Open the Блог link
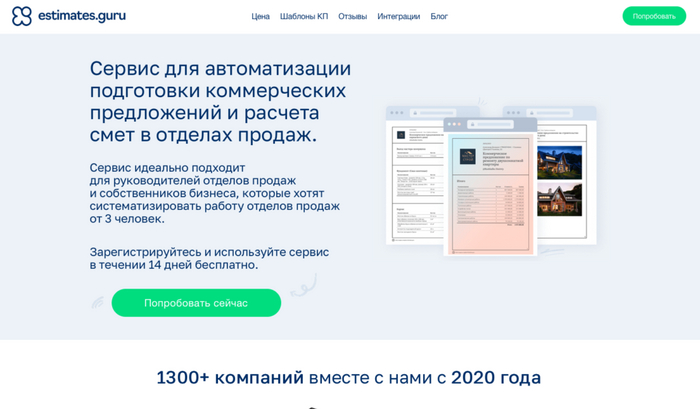Screen dimensions: 700x409 point(439,17)
